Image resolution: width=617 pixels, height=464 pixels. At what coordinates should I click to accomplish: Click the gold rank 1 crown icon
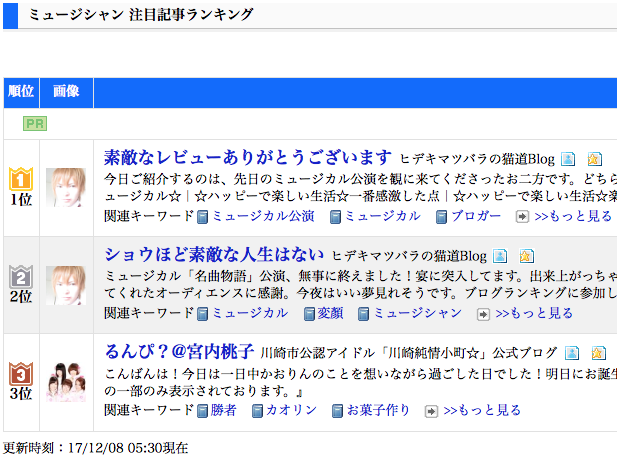click(x=21, y=179)
